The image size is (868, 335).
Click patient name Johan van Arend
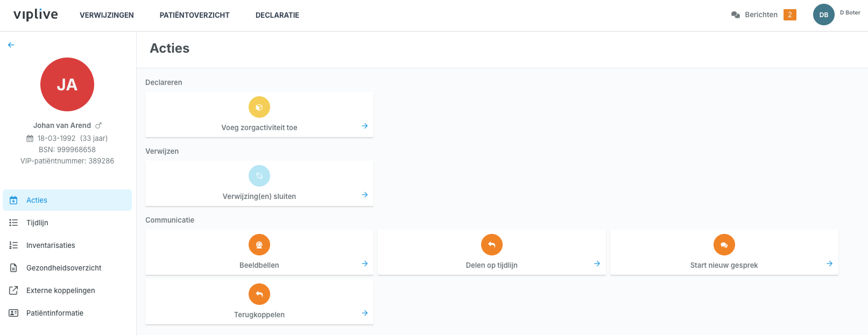(x=62, y=125)
